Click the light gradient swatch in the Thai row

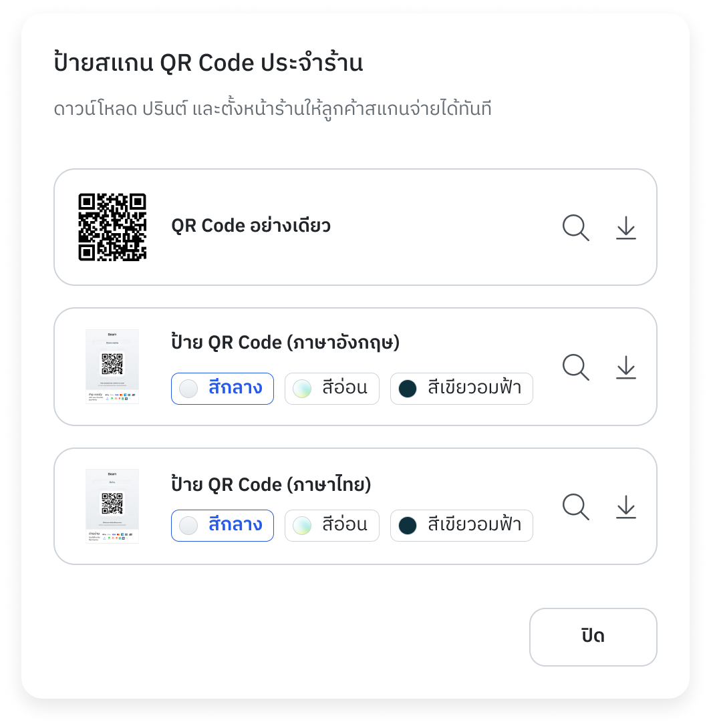point(302,526)
